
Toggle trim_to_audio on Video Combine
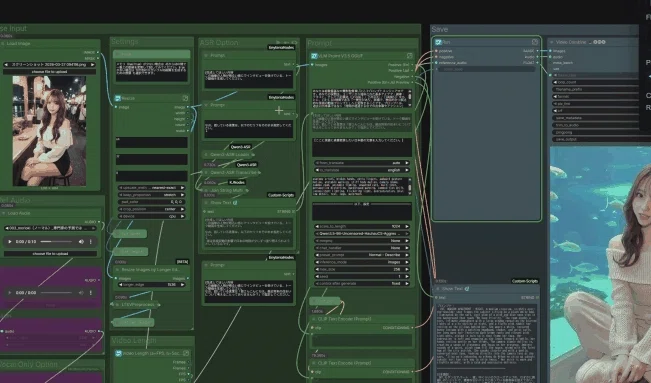click(595, 125)
